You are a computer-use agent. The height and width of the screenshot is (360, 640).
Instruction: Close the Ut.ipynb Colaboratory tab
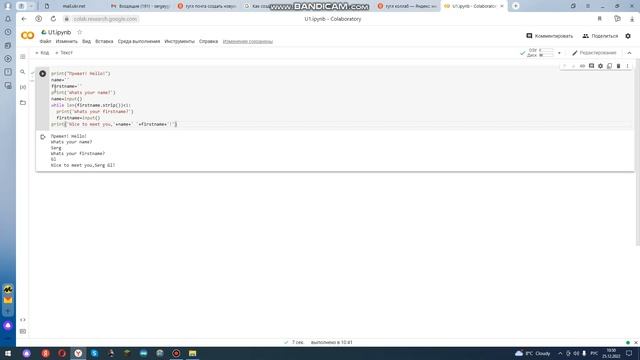click(x=502, y=6)
